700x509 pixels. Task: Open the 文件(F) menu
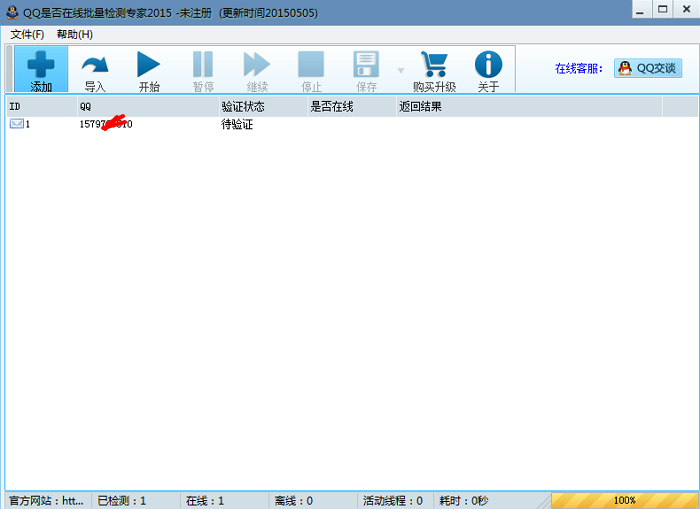[27, 34]
